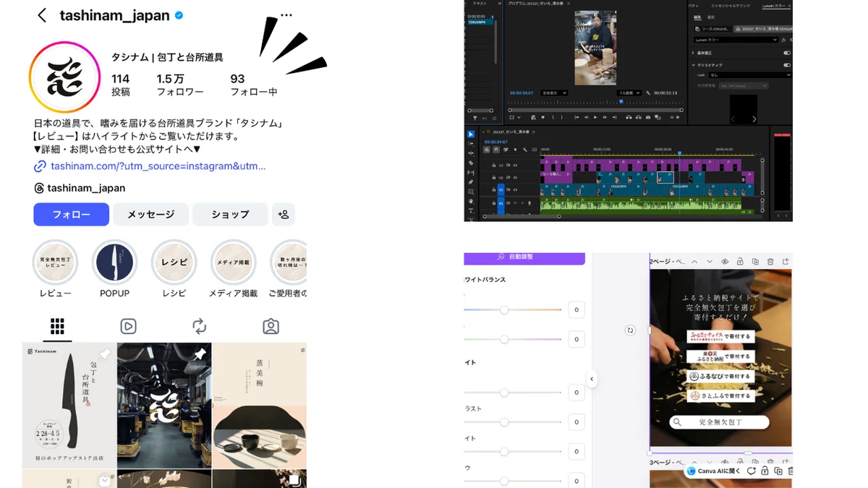Select the Razor tool in Premiere
Viewport: 868px width, 488px height.
click(x=471, y=163)
